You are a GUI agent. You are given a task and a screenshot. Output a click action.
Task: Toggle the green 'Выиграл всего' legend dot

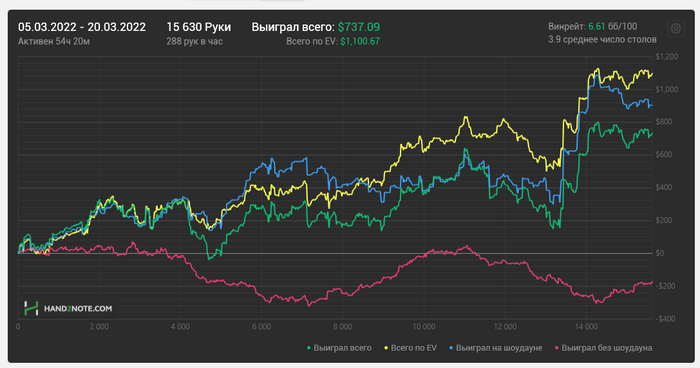tap(309, 348)
